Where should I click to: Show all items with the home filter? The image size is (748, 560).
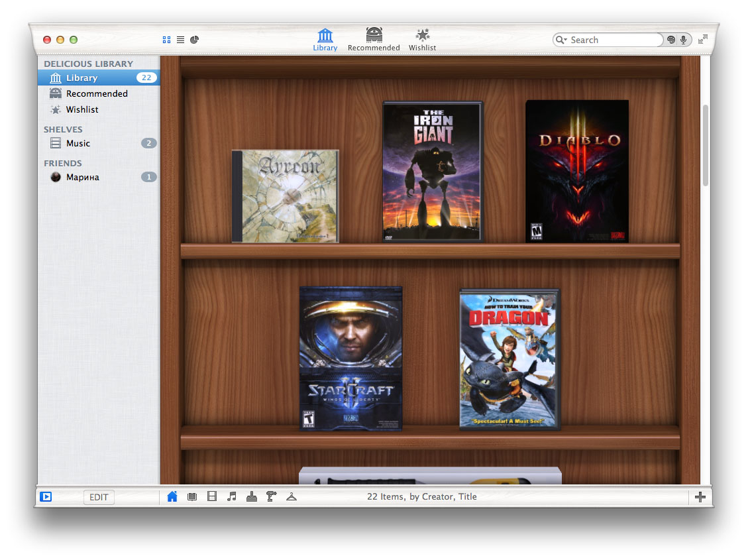pos(172,496)
